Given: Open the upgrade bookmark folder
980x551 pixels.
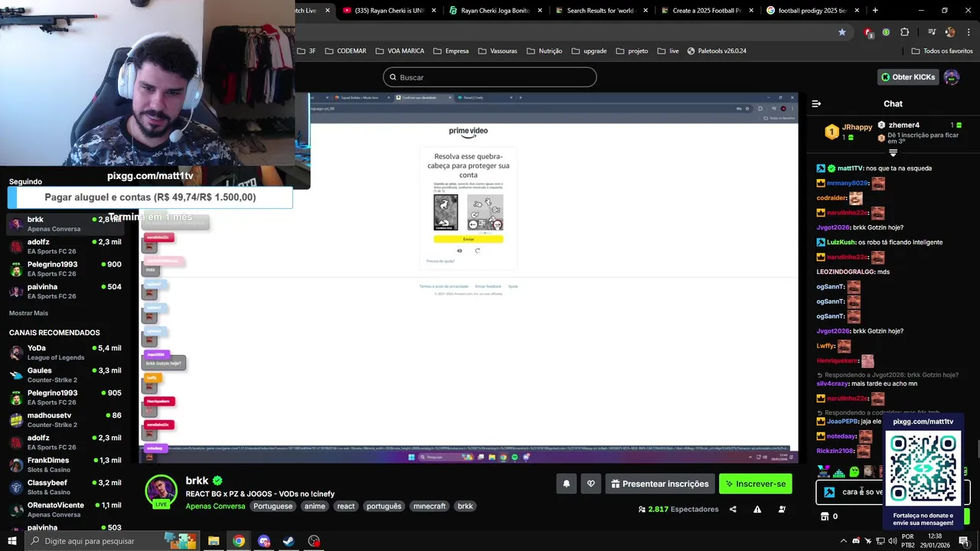Looking at the screenshot, I should tap(589, 51).
